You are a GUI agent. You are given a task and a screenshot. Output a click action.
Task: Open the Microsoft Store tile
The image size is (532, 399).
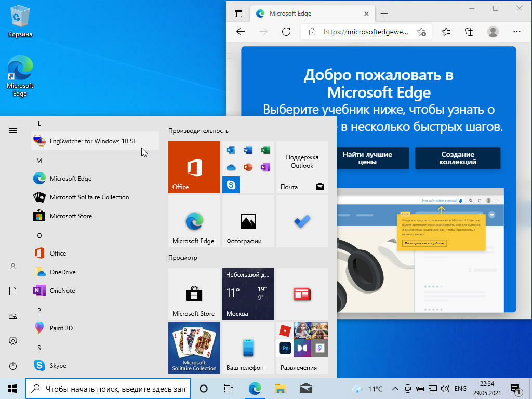pos(194,294)
